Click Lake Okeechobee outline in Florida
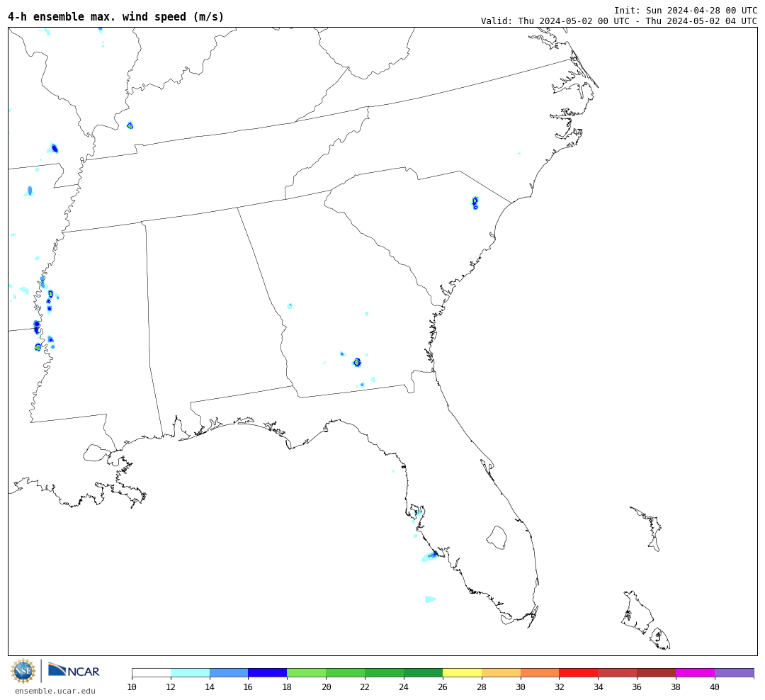The width and height of the screenshot is (765, 700). 497,538
